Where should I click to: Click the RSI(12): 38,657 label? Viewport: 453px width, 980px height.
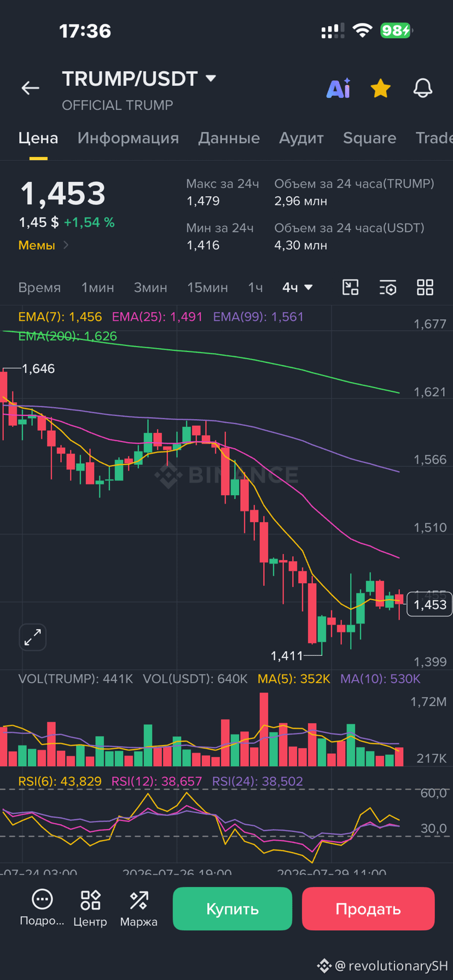click(156, 782)
